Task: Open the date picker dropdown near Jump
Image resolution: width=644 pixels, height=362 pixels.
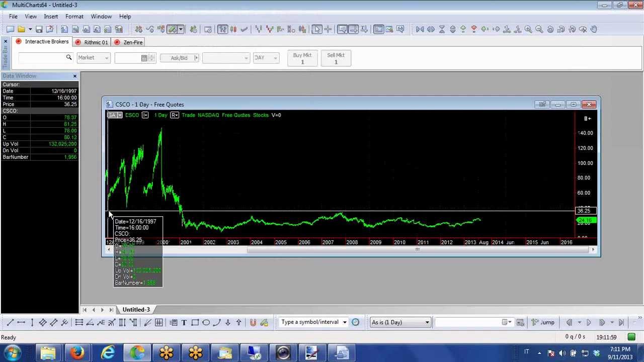Action: point(508,322)
